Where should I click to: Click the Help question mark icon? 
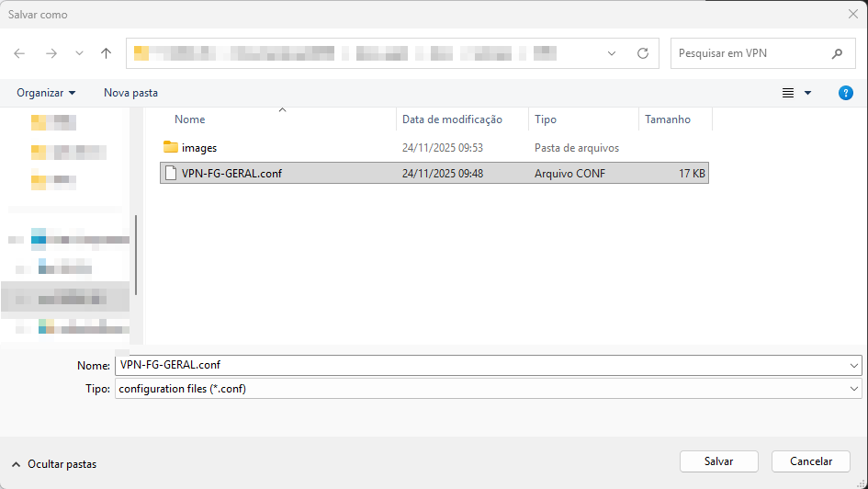click(x=846, y=93)
